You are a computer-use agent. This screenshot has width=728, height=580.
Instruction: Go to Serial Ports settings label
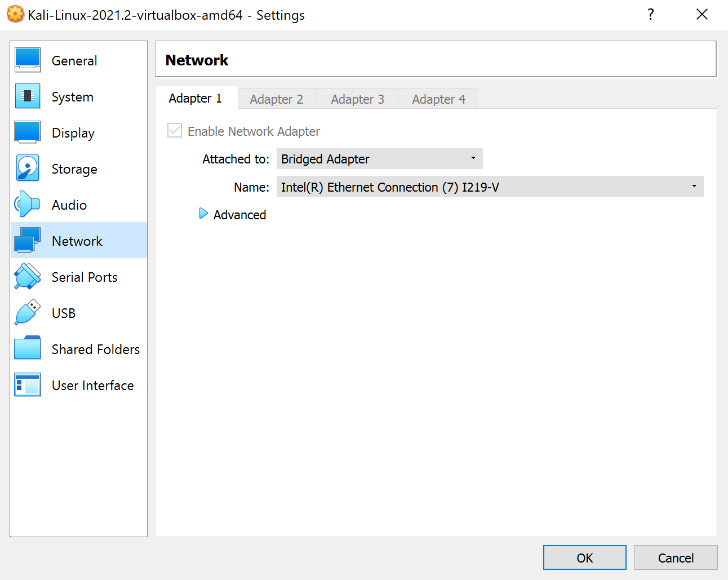point(85,277)
